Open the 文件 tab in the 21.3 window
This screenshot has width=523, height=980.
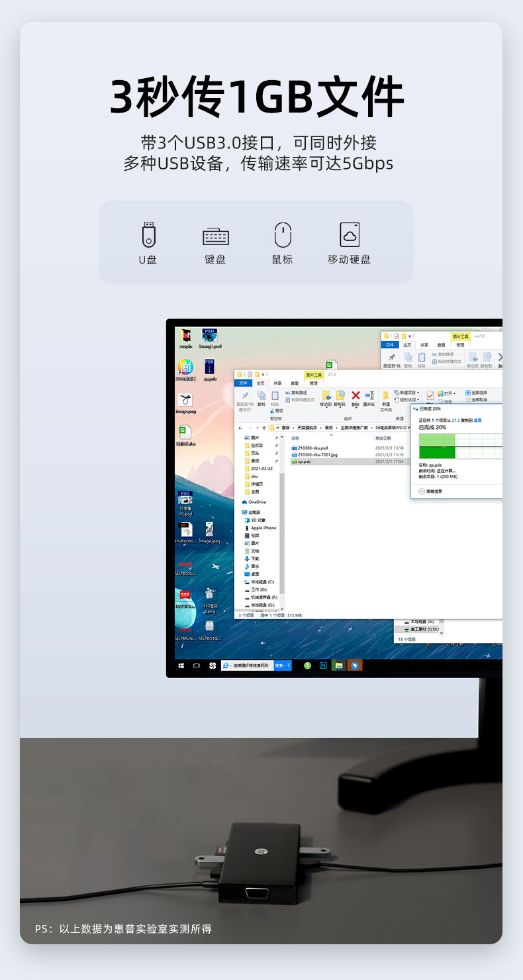(243, 383)
